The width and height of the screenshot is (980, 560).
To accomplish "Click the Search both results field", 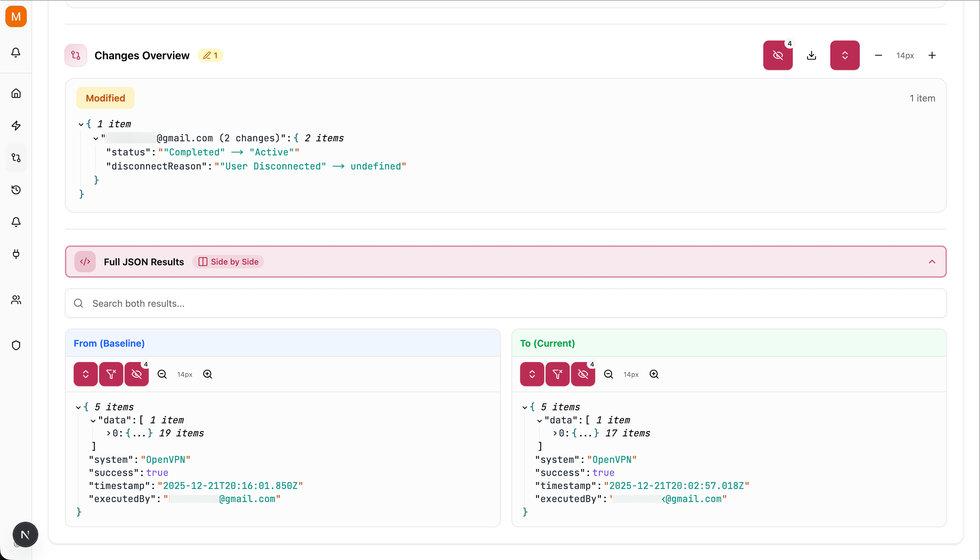I will [x=269, y=303].
